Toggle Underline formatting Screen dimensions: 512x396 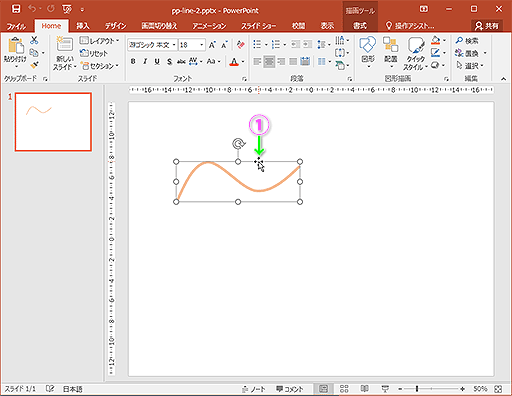click(157, 61)
